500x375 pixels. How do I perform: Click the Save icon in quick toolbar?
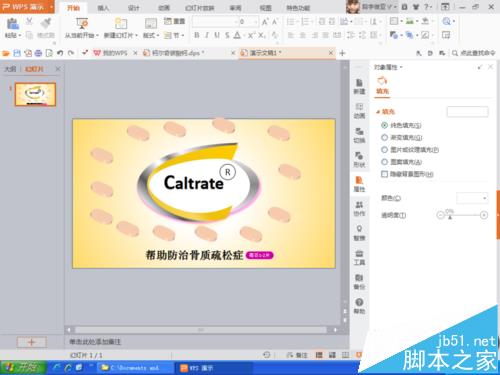click(x=17, y=53)
